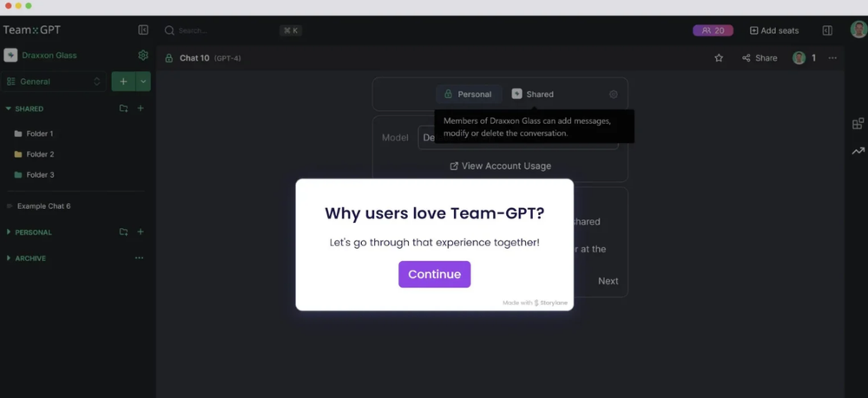Viewport: 868px width, 398px height.
Task: Click the gear icon beside the Shared tab
Action: 614,94
